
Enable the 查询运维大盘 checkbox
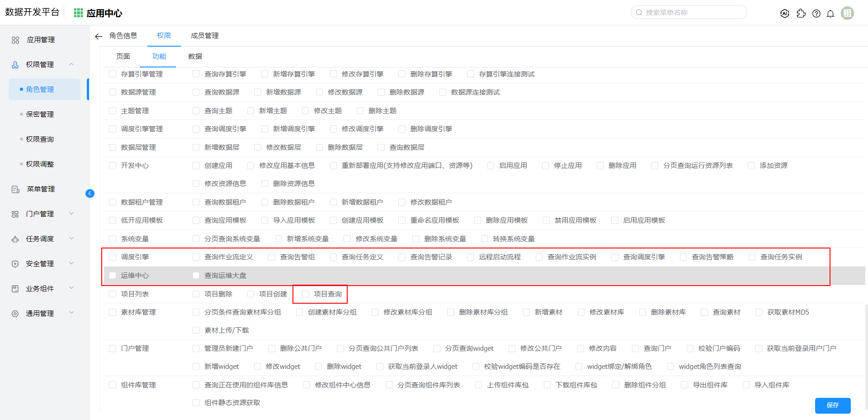tap(196, 276)
